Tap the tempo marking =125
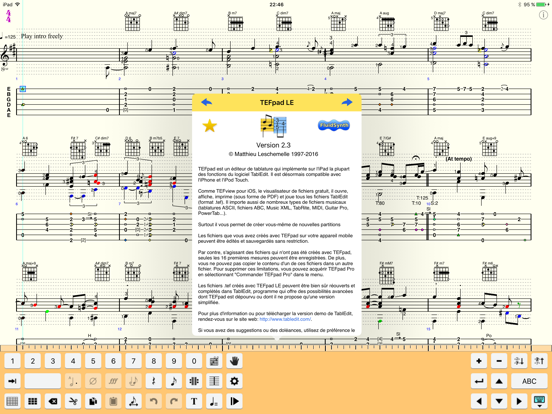The width and height of the screenshot is (552, 414). tap(8, 37)
